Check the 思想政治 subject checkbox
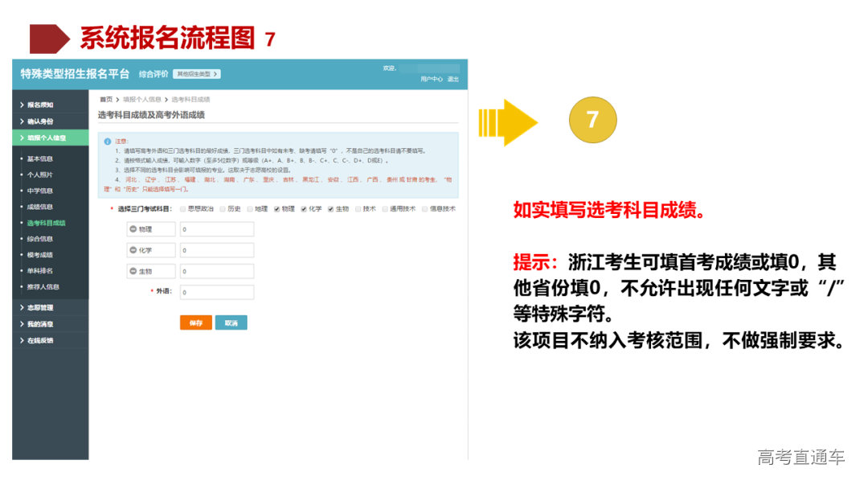This screenshot has height=489, width=868. click(x=182, y=210)
